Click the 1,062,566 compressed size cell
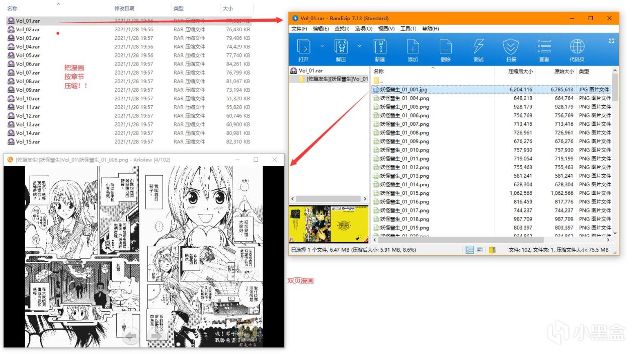The height and width of the screenshot is (354, 644). coord(520,193)
